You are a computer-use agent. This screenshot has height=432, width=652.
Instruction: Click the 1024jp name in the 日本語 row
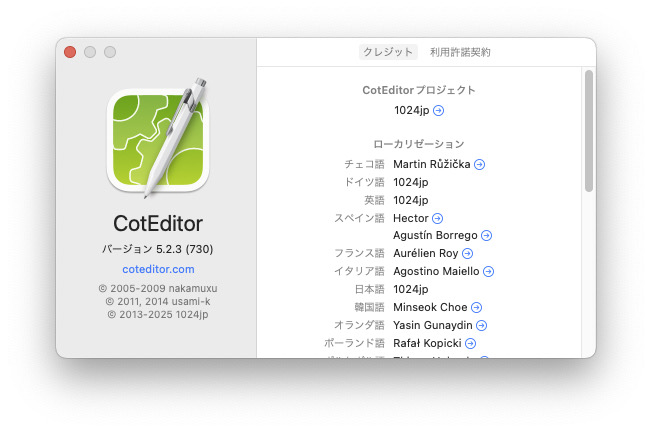[x=410, y=290]
